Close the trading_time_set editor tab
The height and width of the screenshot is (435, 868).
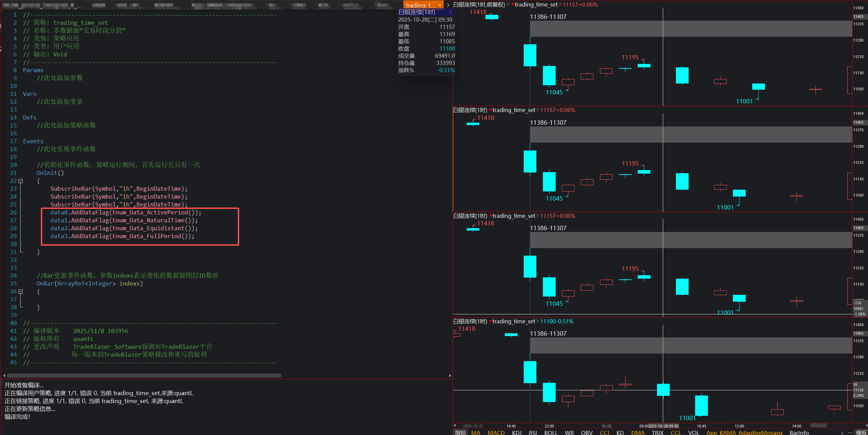439,5
